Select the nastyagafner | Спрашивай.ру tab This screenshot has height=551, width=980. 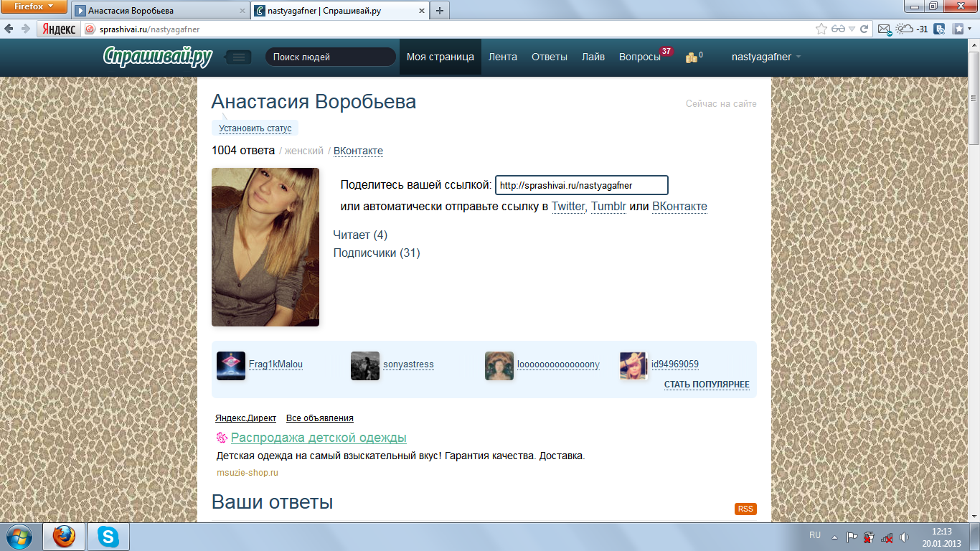(340, 11)
